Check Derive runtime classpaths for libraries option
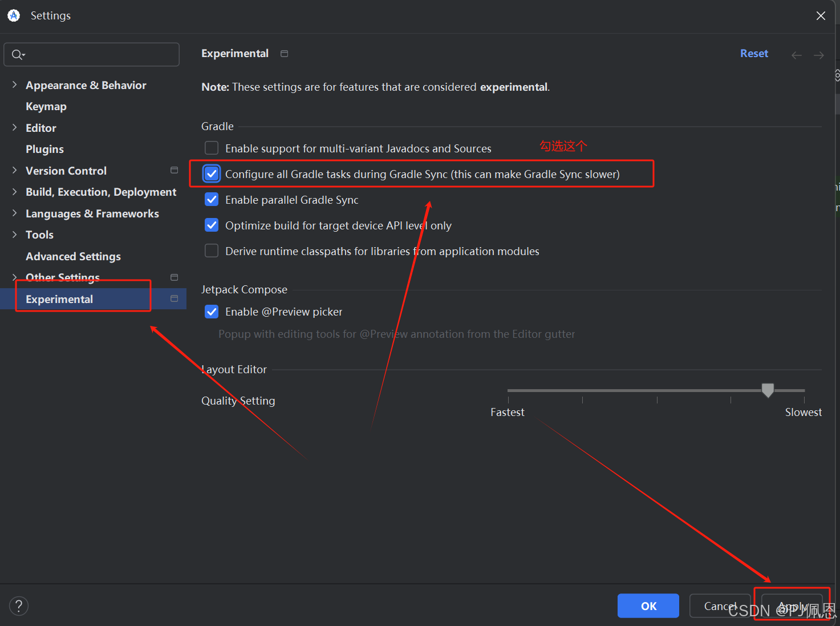840x626 pixels. click(212, 251)
